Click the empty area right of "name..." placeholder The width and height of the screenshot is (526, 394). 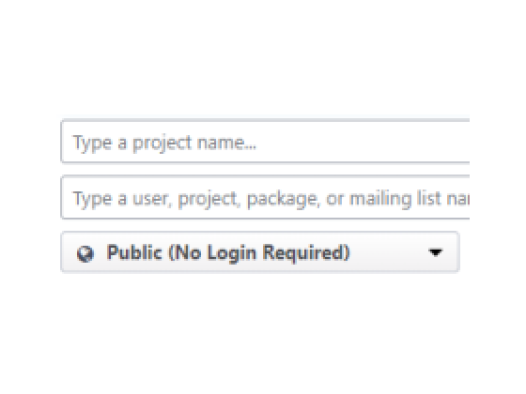pyautogui.click(x=362, y=142)
